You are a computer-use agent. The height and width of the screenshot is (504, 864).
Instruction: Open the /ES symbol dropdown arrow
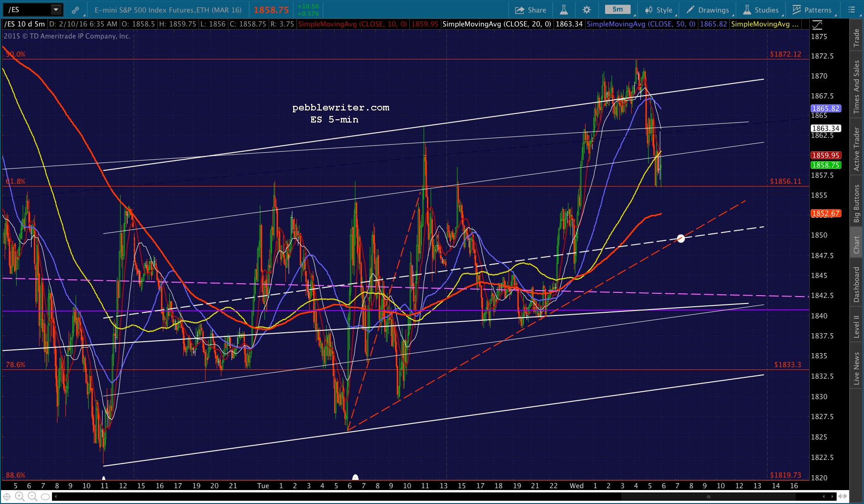point(56,9)
